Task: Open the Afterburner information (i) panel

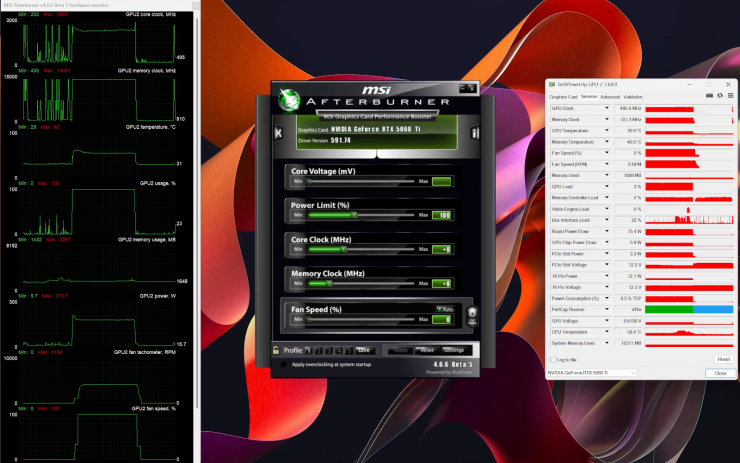Action: pos(473,131)
